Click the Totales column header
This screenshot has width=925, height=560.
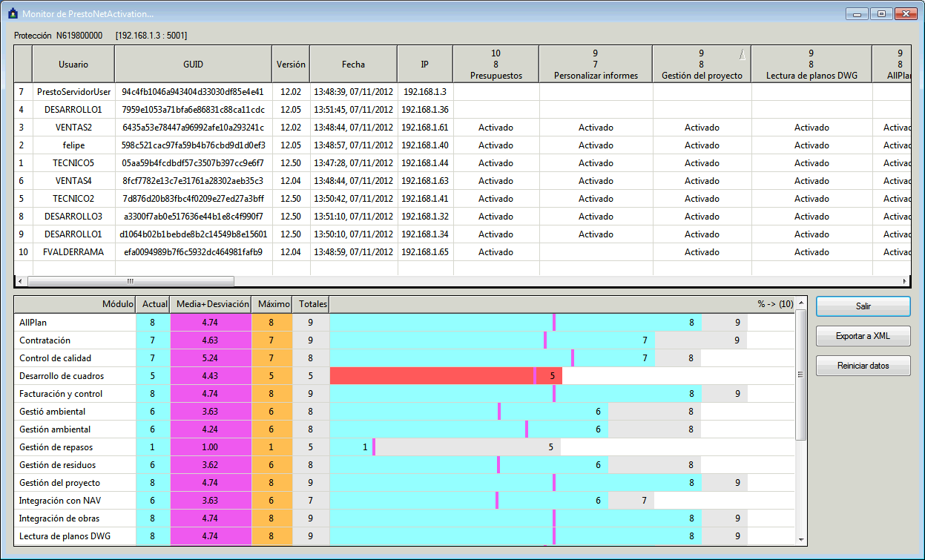310,304
